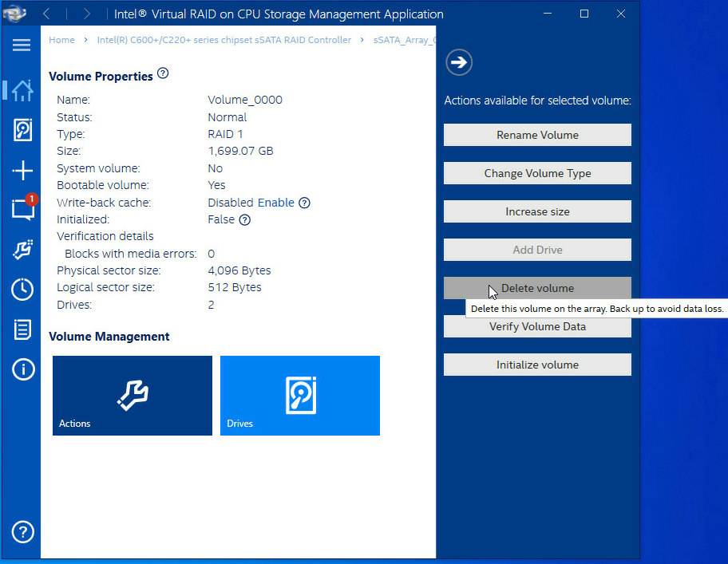Click help icon next to Initialized False
The image size is (728, 564).
point(245,220)
